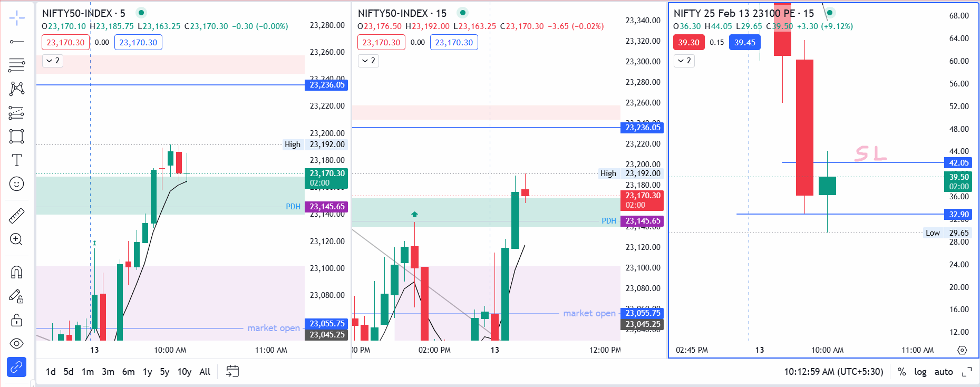Click the sell price 23,170.30 on 5-minute chart

[x=65, y=43]
